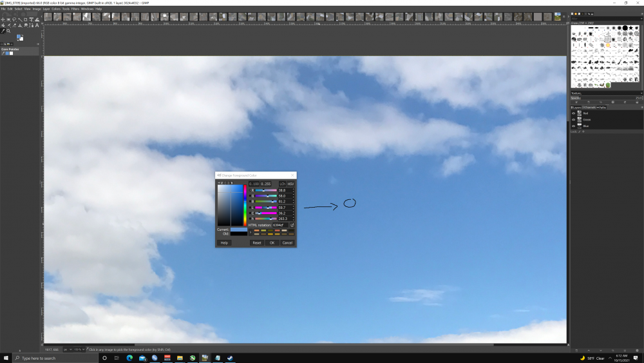Click the vertical rainbow hue strip
This screenshot has height=363, width=644.
tap(245, 205)
